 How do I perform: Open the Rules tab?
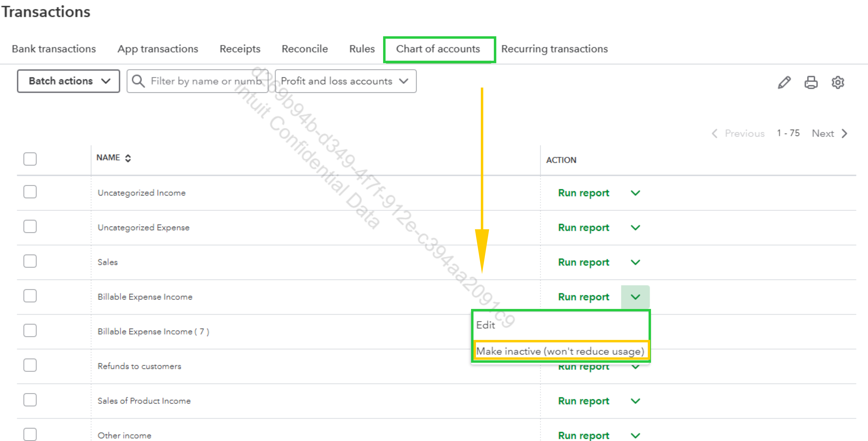click(362, 49)
